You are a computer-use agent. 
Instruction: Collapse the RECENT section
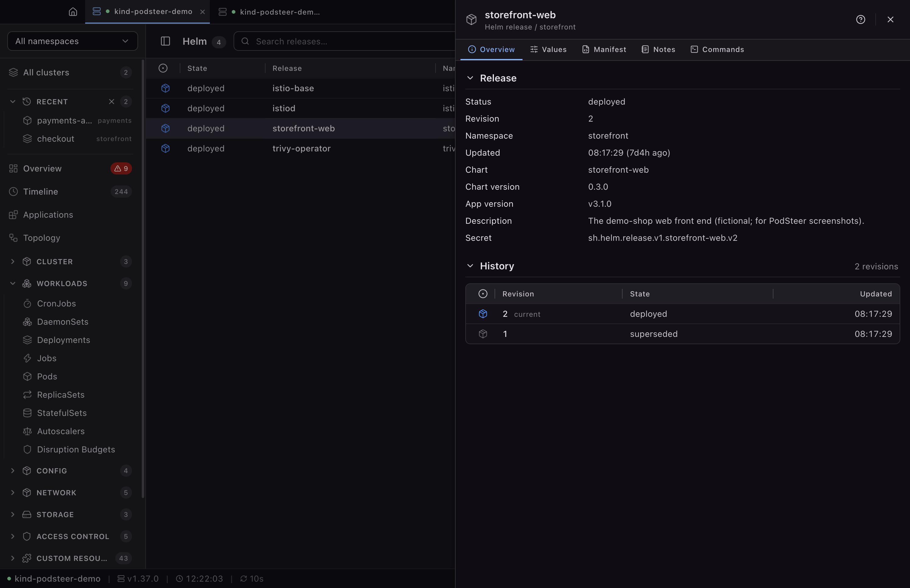12,102
